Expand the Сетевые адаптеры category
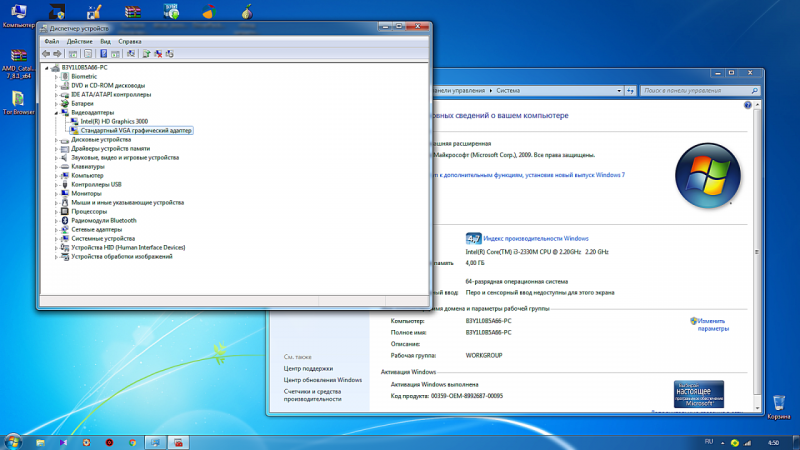 [56, 230]
